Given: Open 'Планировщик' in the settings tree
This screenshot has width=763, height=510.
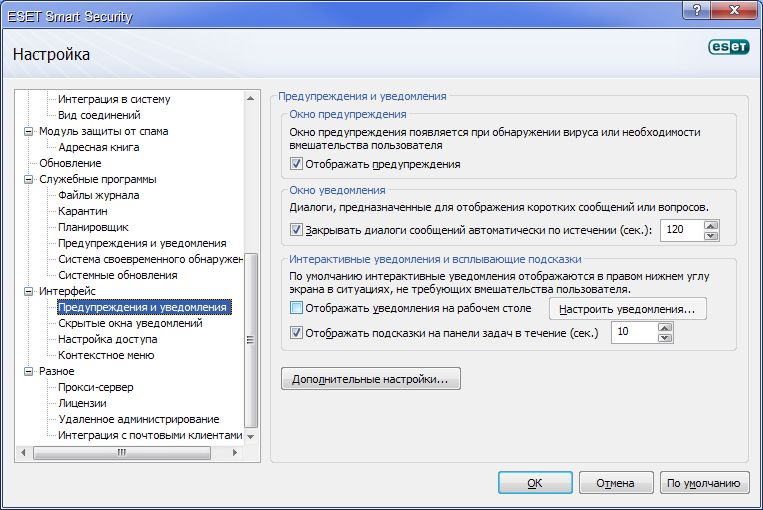Looking at the screenshot, I should tap(94, 227).
